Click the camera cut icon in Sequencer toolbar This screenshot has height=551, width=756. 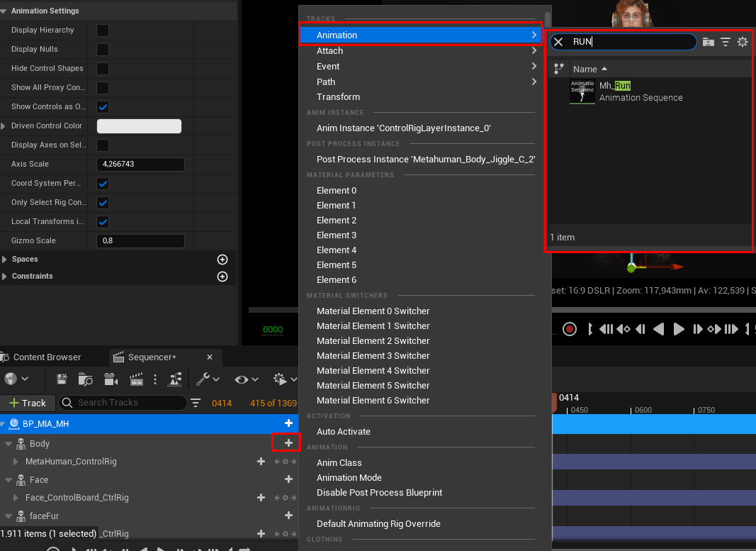[111, 379]
